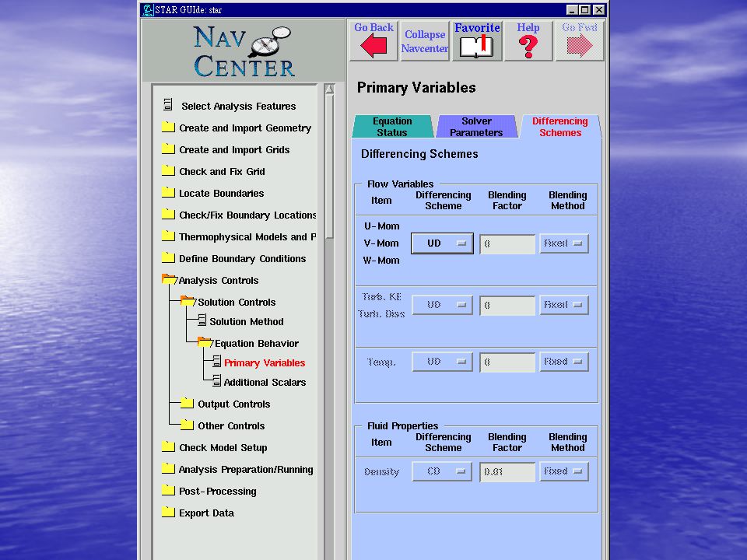Viewport: 747px width, 560px height.
Task: Click Export Data folder icon
Action: click(x=168, y=513)
